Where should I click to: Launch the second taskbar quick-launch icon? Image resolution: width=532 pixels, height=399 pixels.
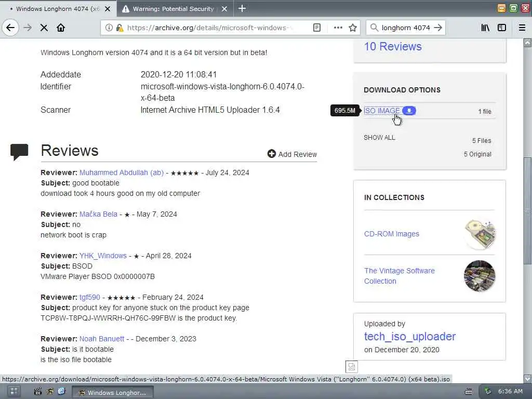pos(50,392)
